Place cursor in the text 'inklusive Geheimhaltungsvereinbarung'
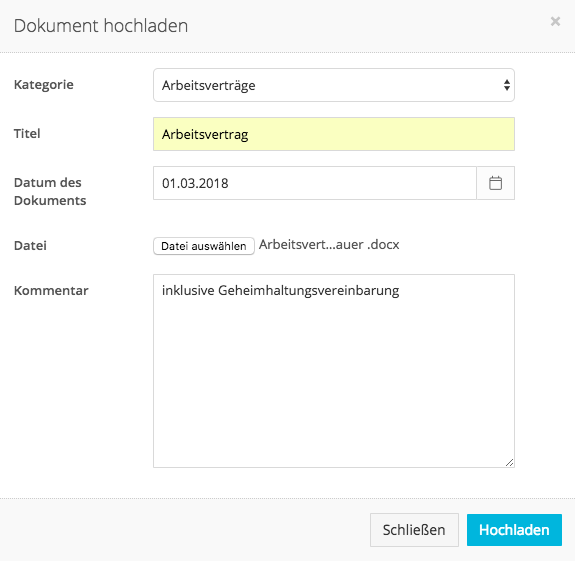Screen dimensions: 575x561 (x=281, y=290)
